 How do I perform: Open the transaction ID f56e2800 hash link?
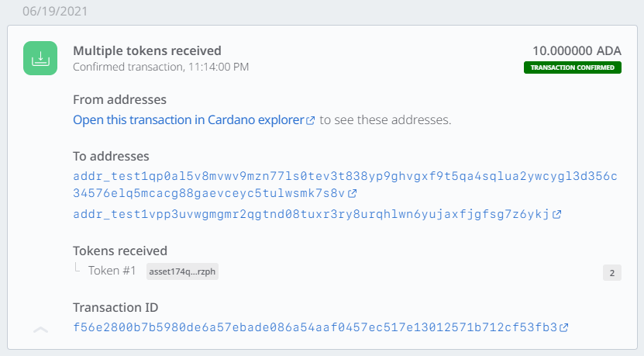315,327
